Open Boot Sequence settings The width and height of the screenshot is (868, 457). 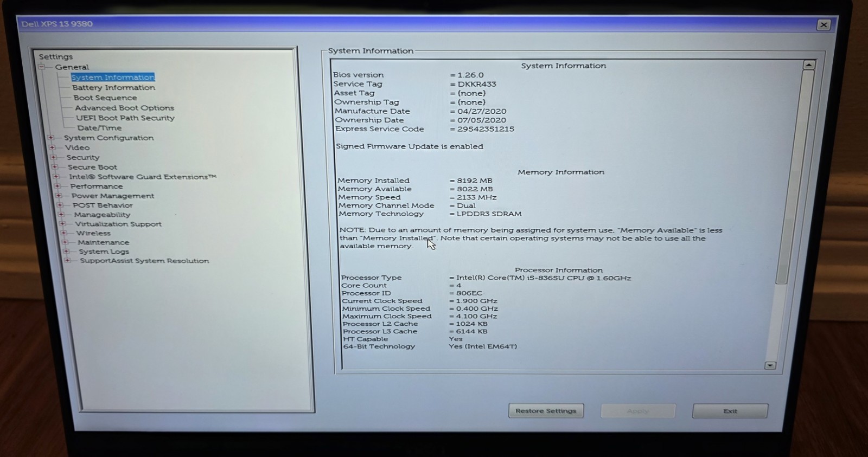pos(105,98)
